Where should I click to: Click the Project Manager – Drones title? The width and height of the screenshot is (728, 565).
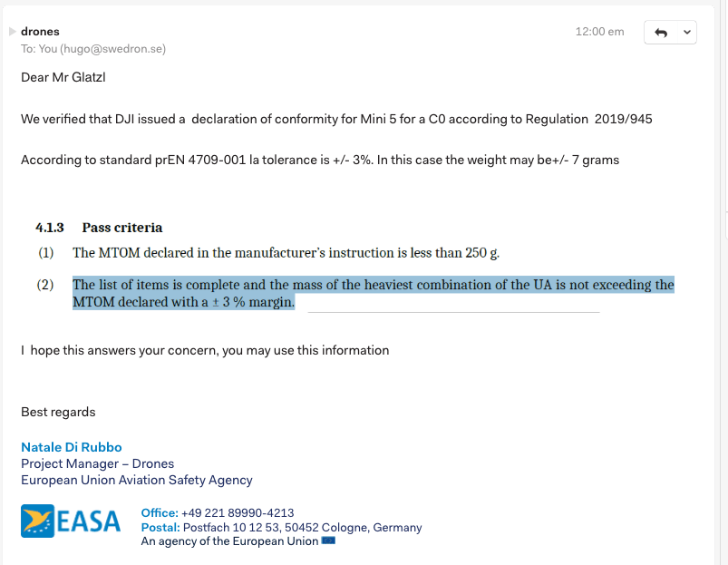click(x=97, y=463)
